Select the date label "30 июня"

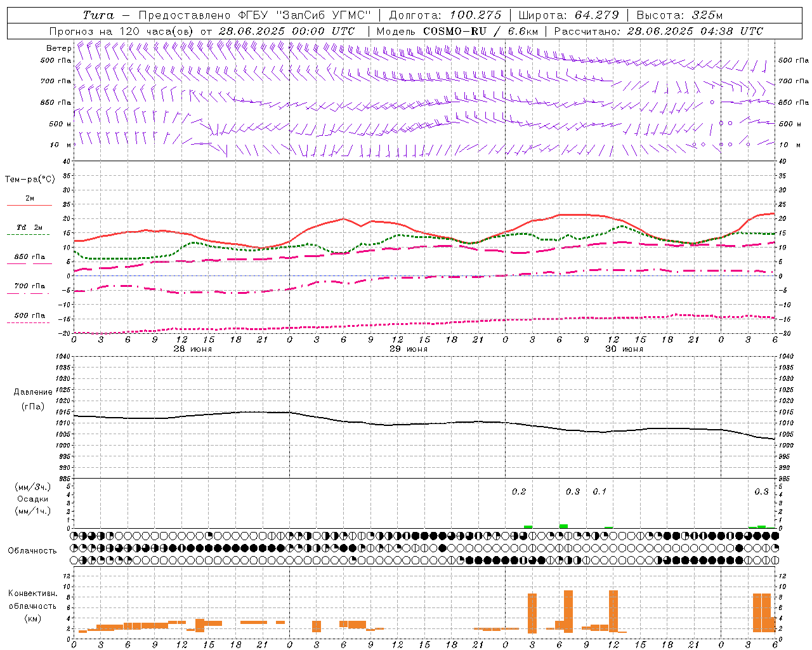(624, 349)
